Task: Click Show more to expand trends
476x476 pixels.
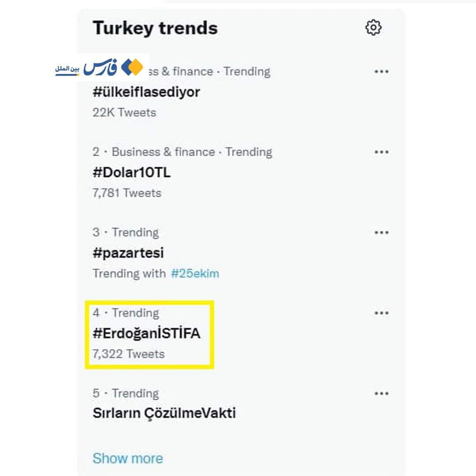Action: pos(128,458)
